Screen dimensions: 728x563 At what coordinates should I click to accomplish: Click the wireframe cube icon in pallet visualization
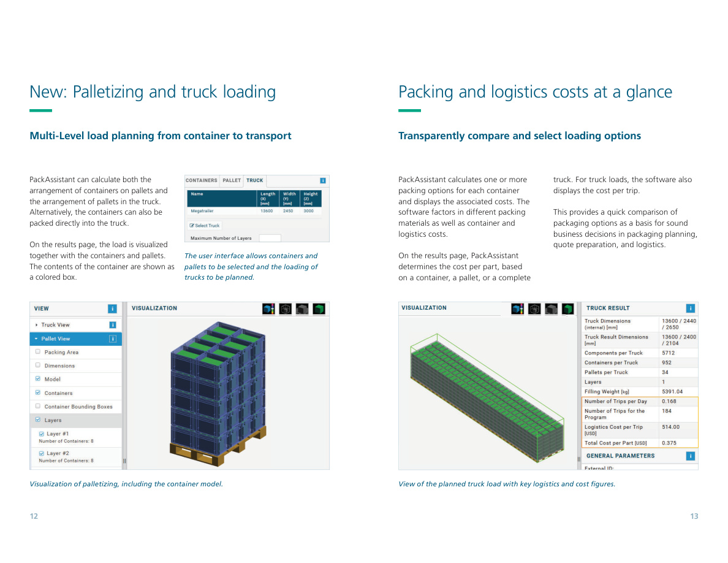[x=285, y=309]
